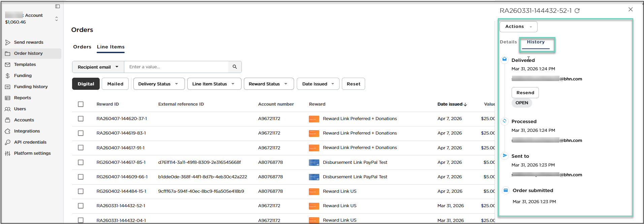This screenshot has height=224, width=644.
Task: Click the search magnifier icon
Action: pos(235,67)
